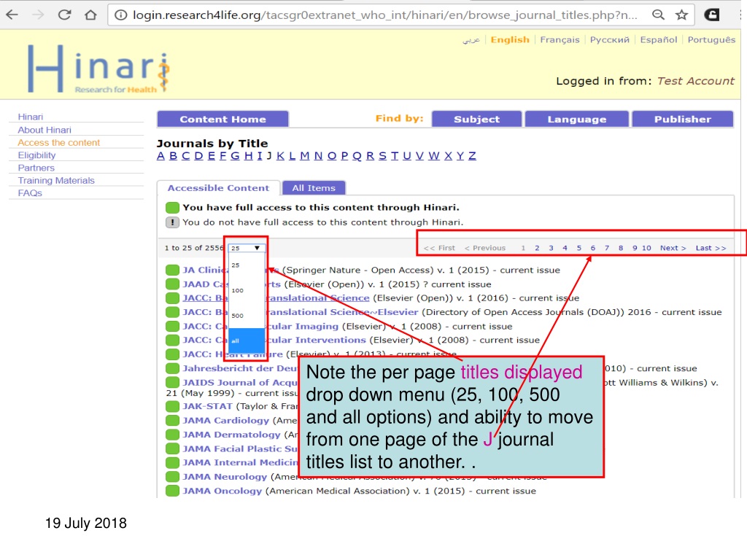The height and width of the screenshot is (560, 747).
Task: Find journals by Language
Action: [576, 119]
